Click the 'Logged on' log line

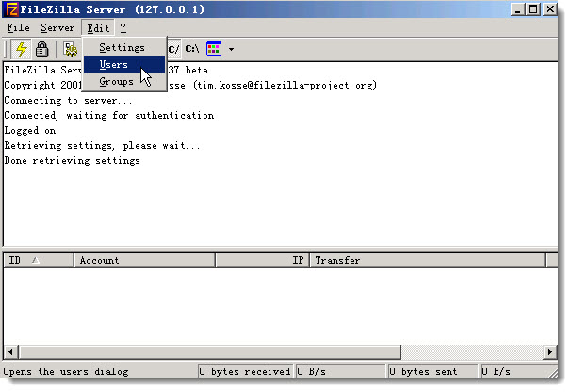30,131
